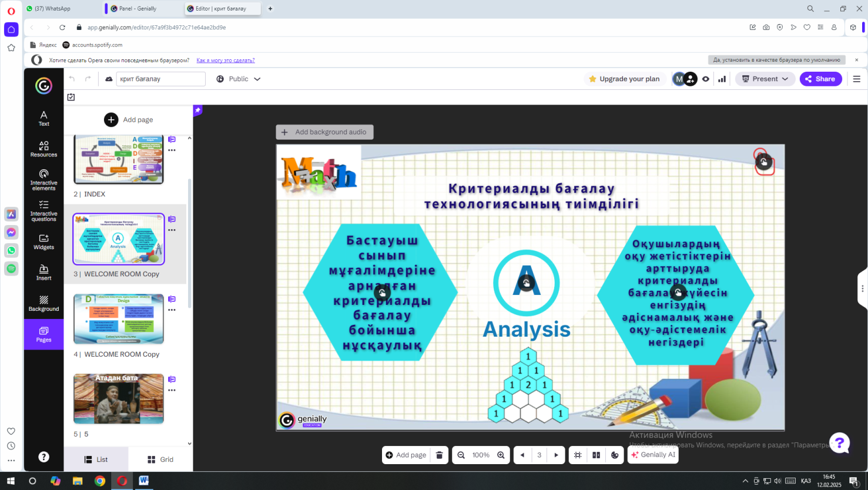Open the color palette icon
This screenshot has width=868, height=490.
615,455
